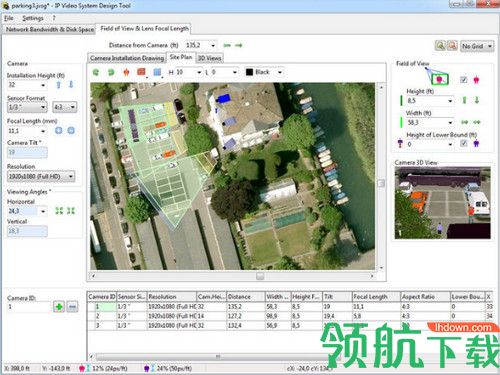Click the zoom out magnifier icon
The width and height of the screenshot is (500, 375).
(452, 46)
